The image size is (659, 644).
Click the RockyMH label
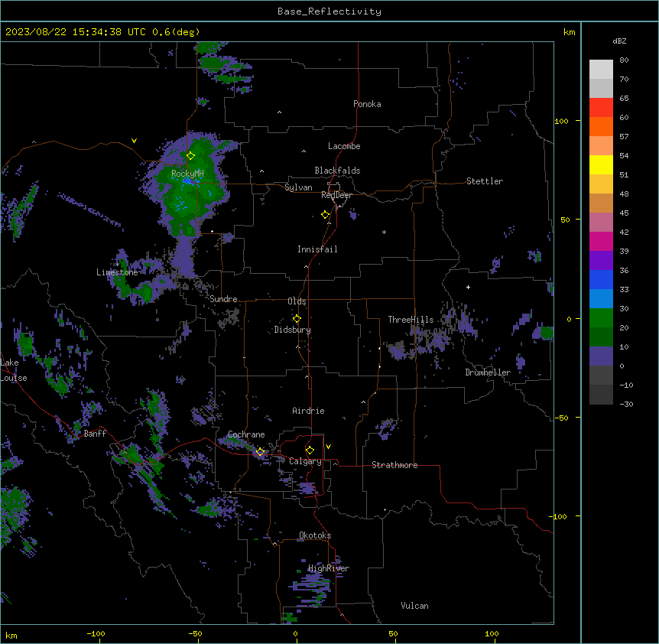click(x=187, y=174)
